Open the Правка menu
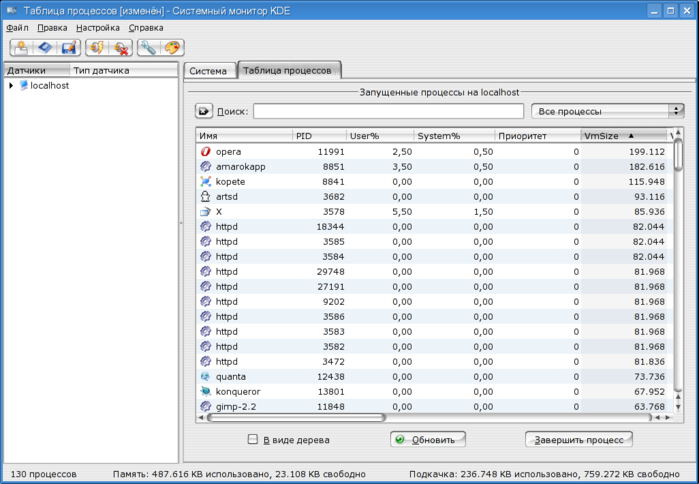The image size is (699, 484). point(52,28)
